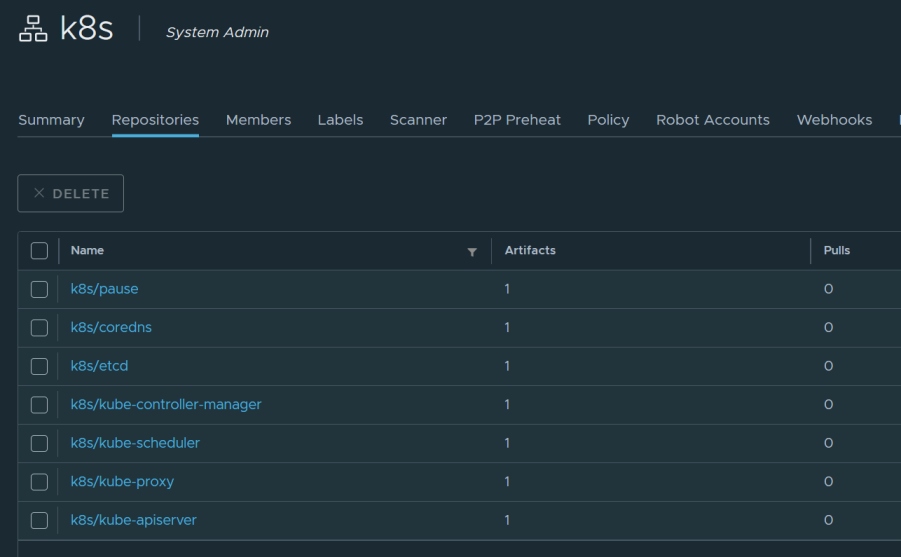This screenshot has height=557, width=901.
Task: Click the Pulls column header
Action: (x=837, y=250)
